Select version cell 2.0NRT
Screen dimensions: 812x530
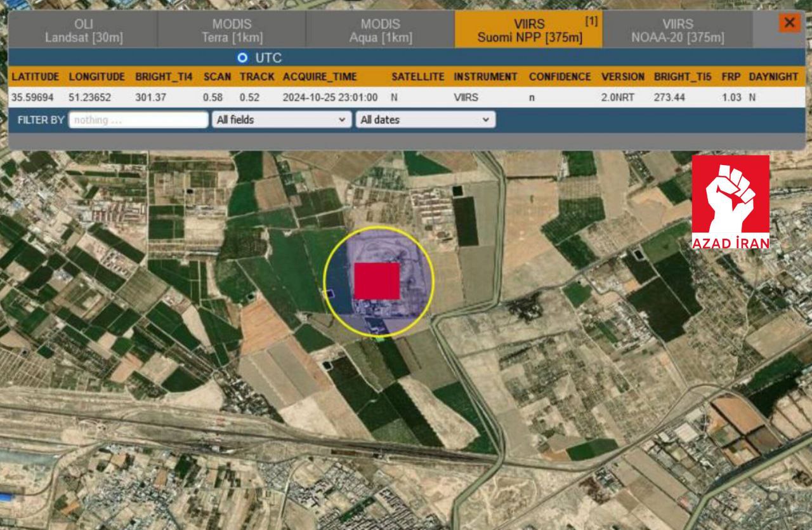point(619,98)
